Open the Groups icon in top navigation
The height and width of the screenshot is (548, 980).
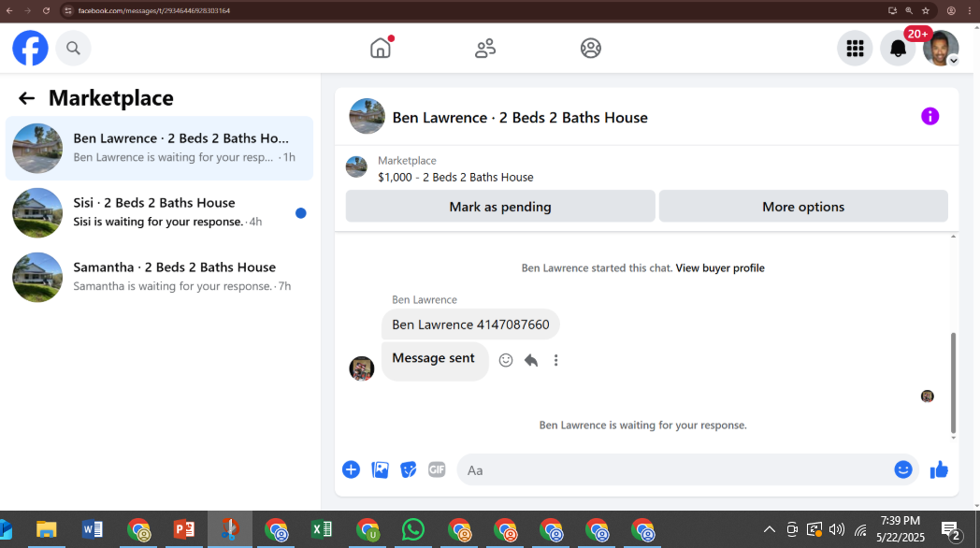[591, 48]
